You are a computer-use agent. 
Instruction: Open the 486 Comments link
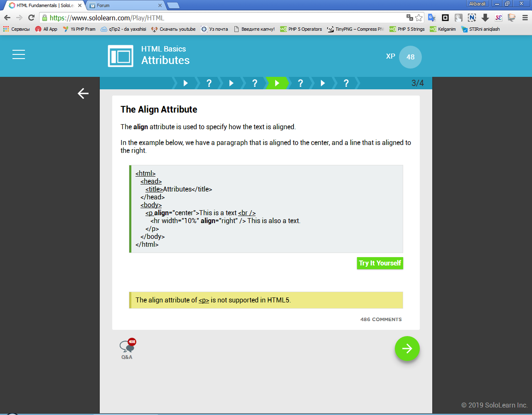pos(381,319)
